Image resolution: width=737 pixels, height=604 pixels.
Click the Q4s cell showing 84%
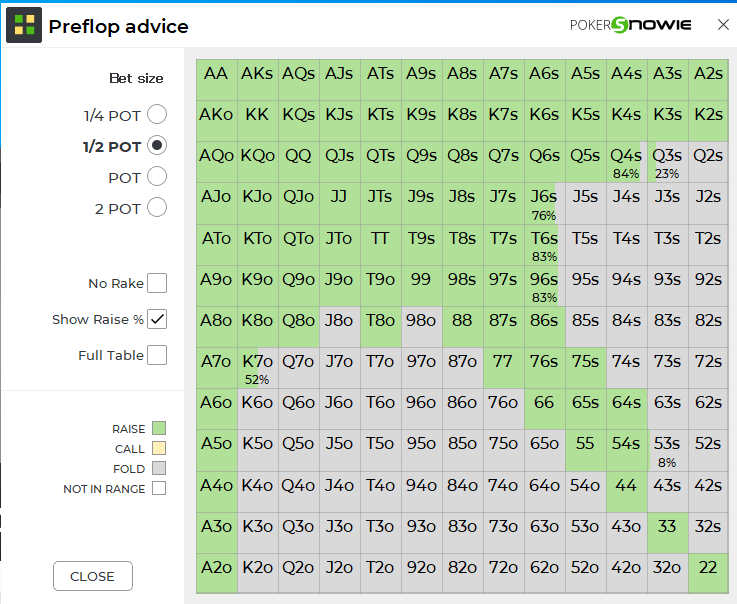tap(626, 161)
